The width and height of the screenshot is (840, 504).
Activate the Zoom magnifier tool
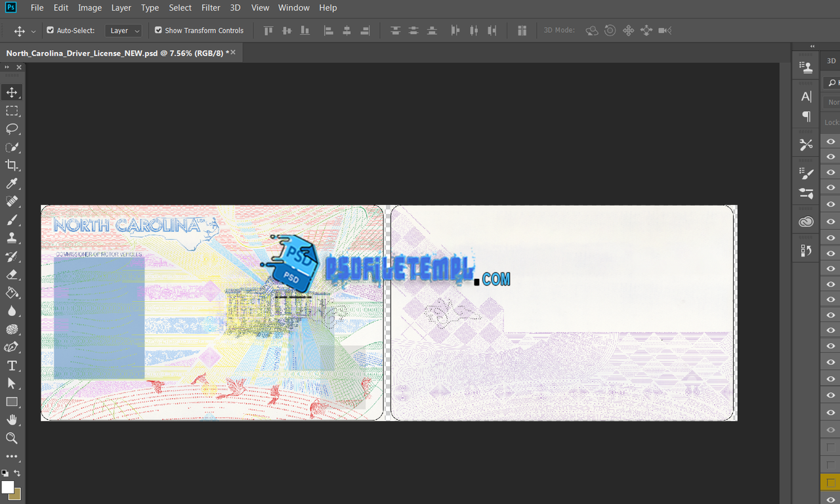point(12,438)
